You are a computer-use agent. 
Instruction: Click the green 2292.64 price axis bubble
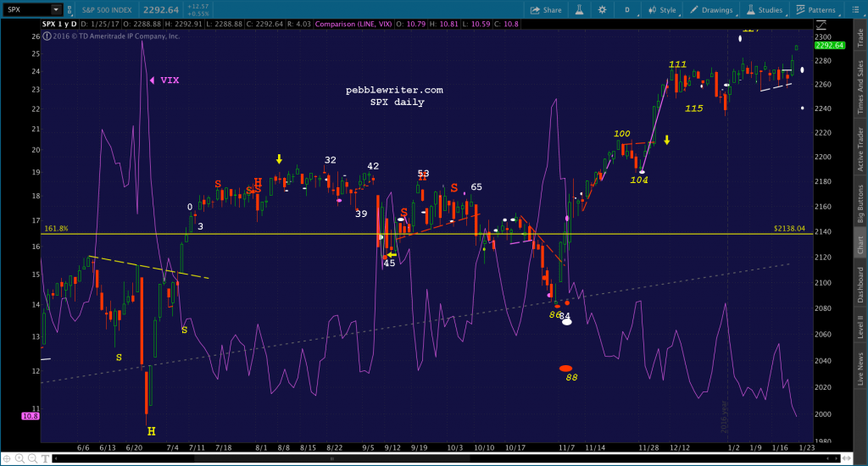click(x=829, y=46)
